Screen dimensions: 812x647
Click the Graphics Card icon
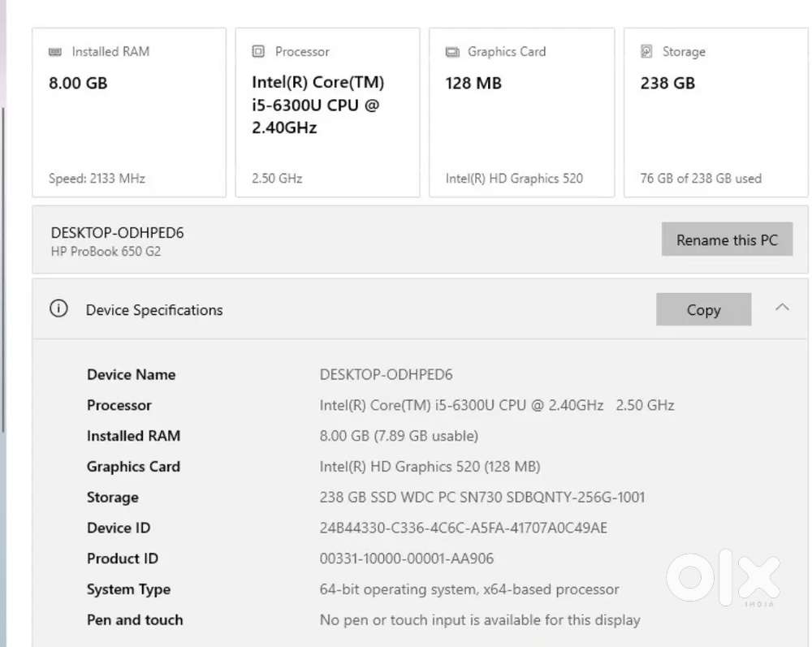pos(452,52)
